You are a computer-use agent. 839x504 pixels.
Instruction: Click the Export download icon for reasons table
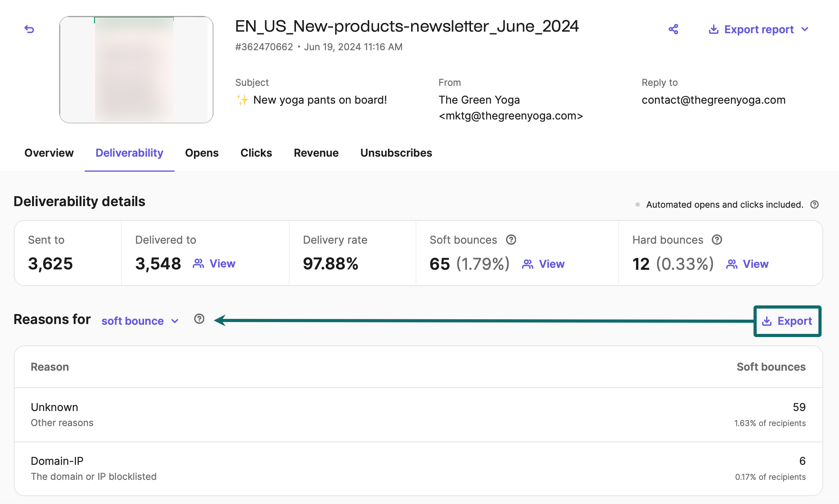(767, 321)
